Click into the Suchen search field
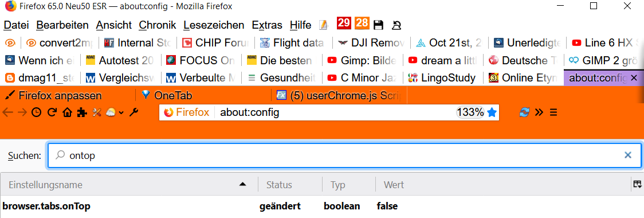The height and width of the screenshot is (218, 644). (344, 155)
